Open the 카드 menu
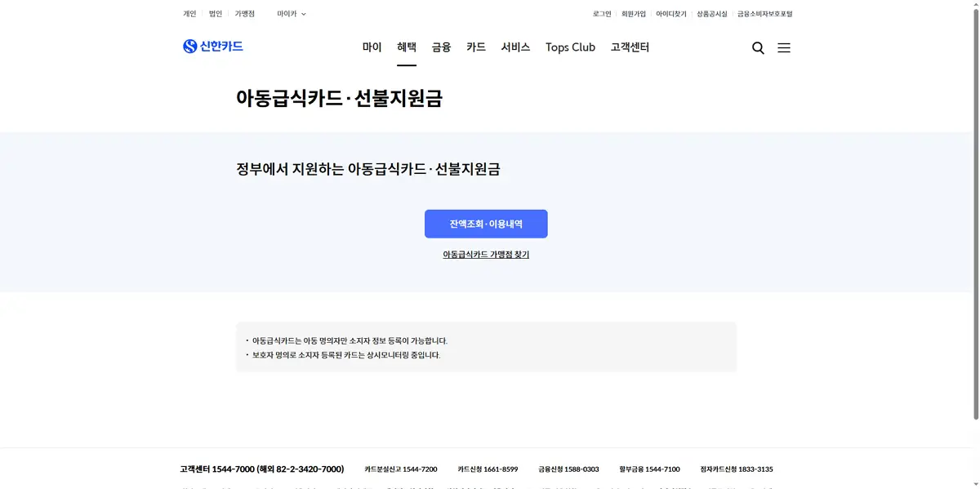 [476, 47]
